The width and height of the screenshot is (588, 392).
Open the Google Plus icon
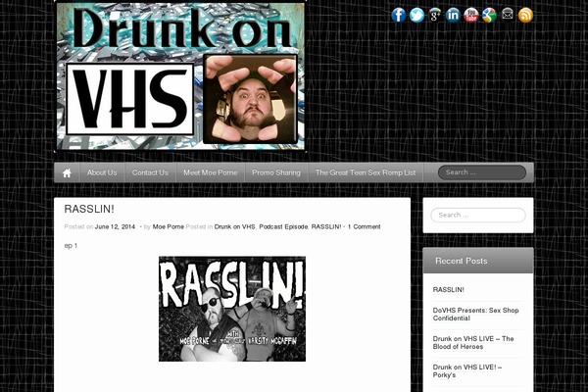tap(435, 15)
